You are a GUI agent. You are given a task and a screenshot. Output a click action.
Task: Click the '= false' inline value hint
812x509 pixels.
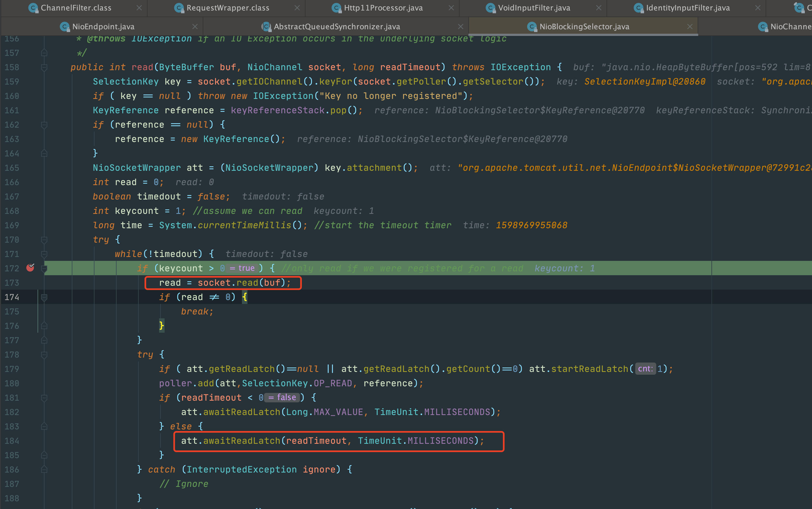pos(282,398)
